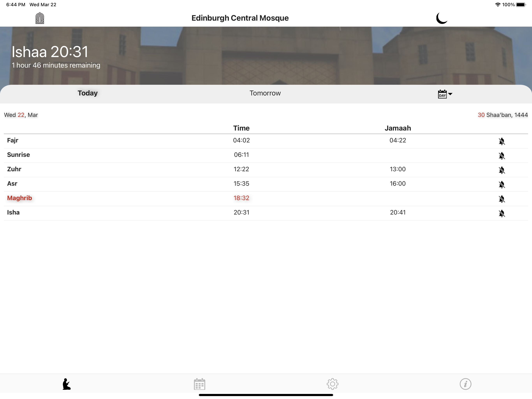Click Edinburgh Central Mosque title
Viewport: 532px width, 399px height.
[x=240, y=18]
